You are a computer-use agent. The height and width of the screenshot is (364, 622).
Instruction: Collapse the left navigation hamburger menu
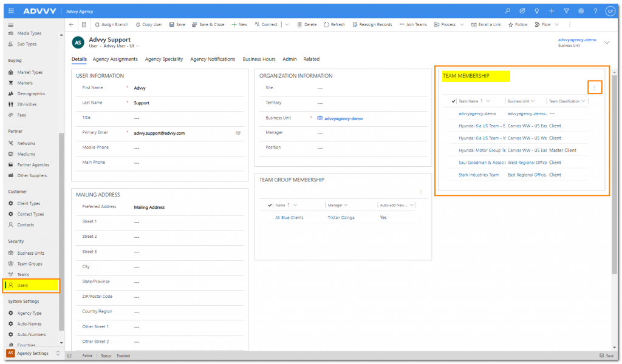(11, 24)
